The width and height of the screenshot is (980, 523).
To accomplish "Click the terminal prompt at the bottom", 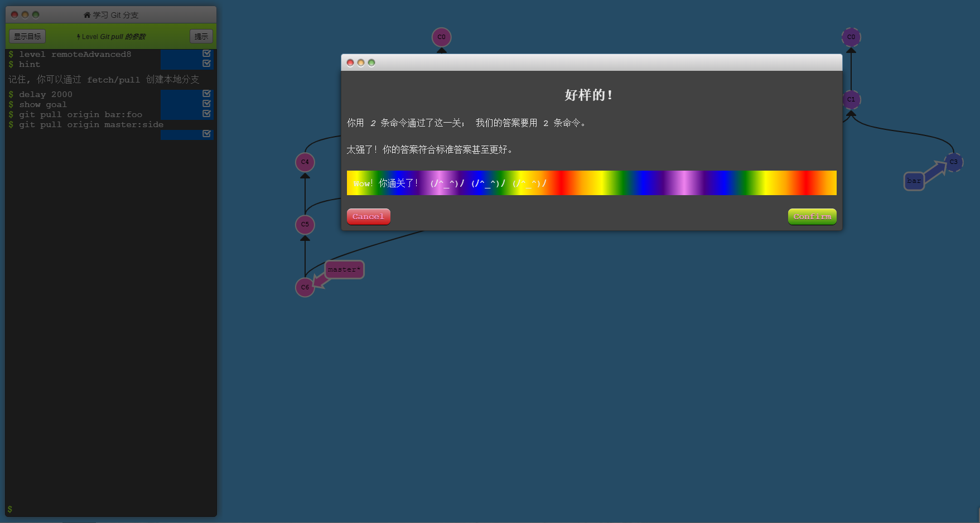I will [10, 509].
